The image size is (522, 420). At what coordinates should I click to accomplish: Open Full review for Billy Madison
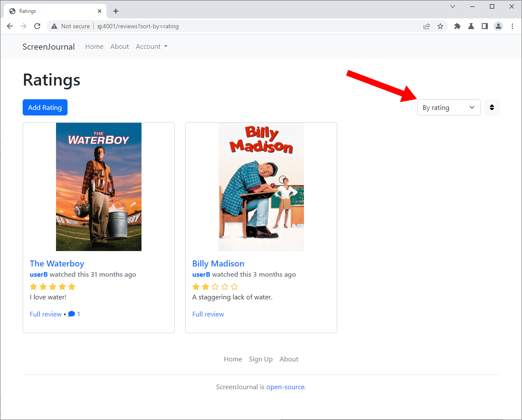tap(208, 314)
